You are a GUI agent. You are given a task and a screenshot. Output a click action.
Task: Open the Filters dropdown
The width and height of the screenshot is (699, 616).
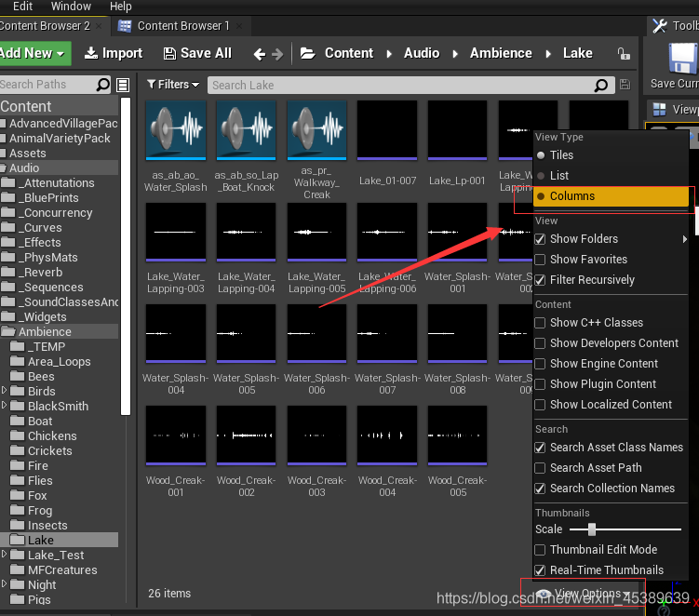pos(173,85)
